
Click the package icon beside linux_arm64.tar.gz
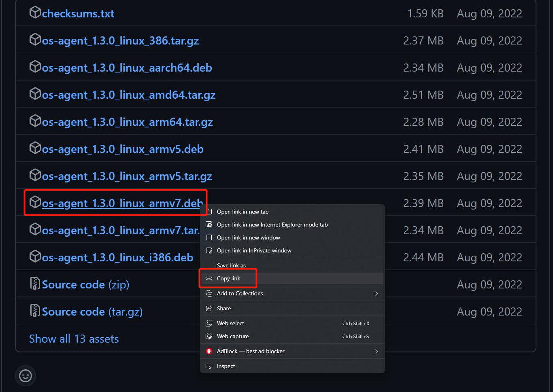point(35,121)
